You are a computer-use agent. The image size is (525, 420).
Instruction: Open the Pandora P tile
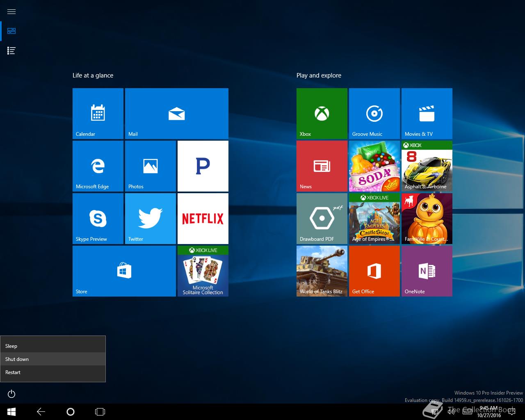[203, 166]
